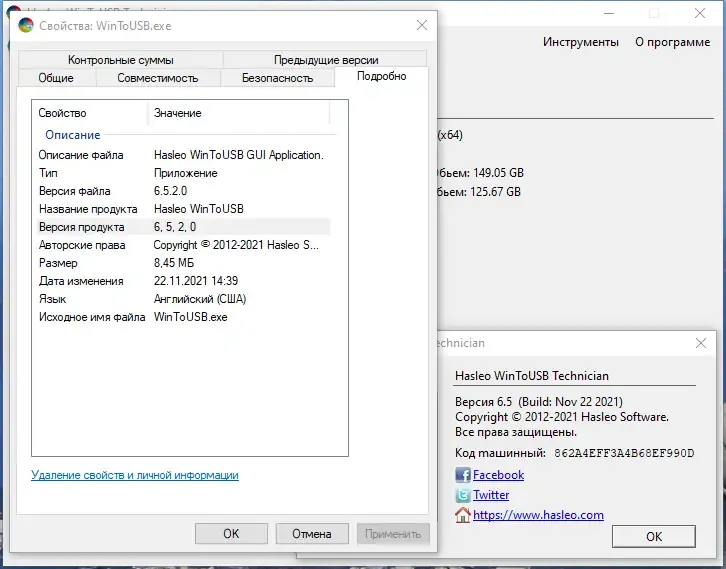Open the Facebook link
Viewport: 726px width, 569px height.
(x=498, y=475)
